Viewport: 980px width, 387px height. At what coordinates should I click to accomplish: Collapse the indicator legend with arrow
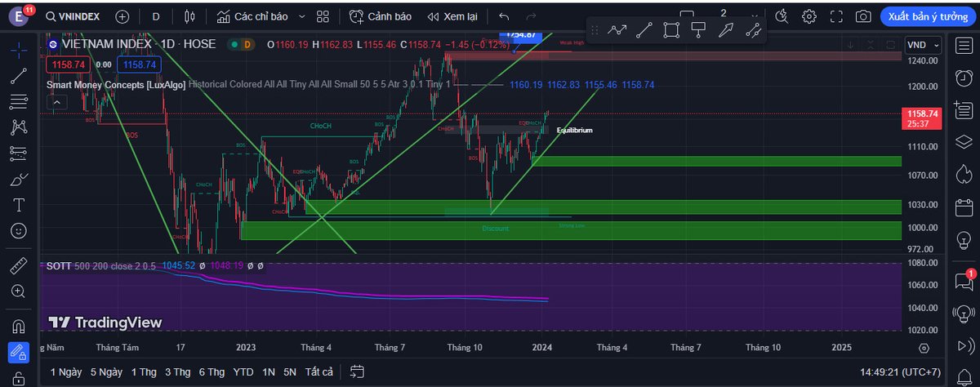pyautogui.click(x=56, y=102)
